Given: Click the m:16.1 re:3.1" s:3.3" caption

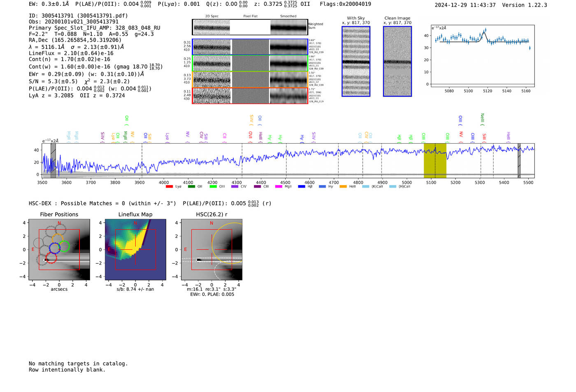Looking at the screenshot, I should point(211,290).
